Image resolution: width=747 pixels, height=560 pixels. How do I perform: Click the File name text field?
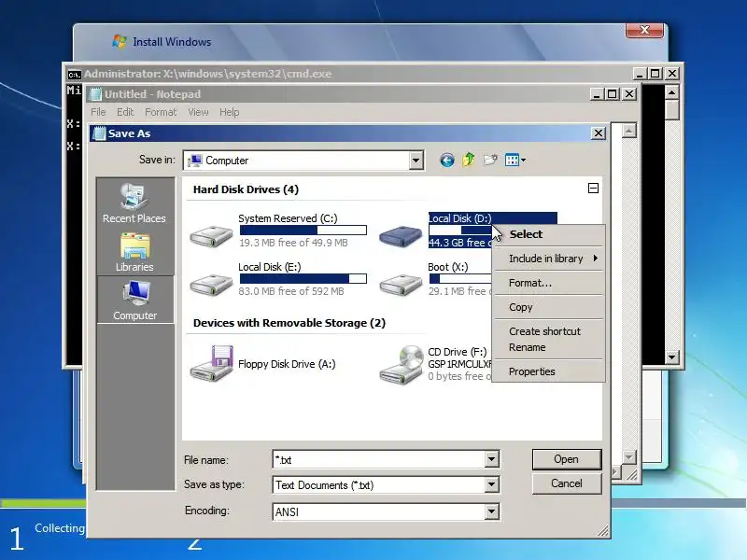379,459
